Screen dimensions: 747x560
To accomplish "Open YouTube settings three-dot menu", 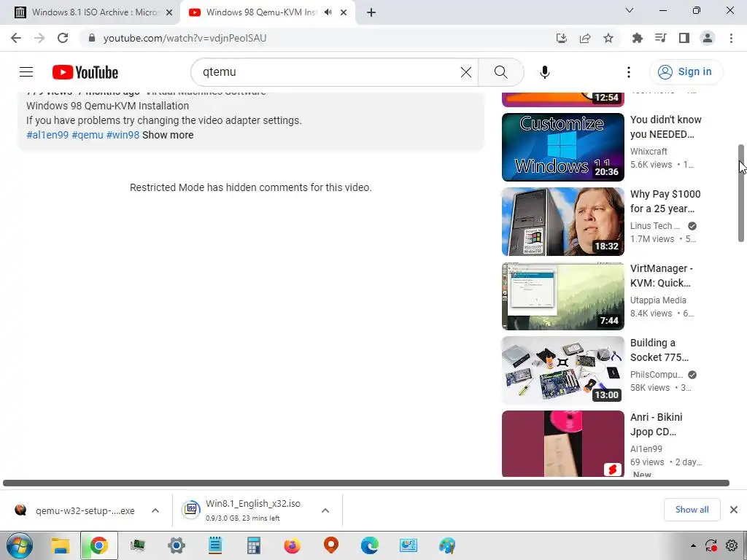I will 629,72.
